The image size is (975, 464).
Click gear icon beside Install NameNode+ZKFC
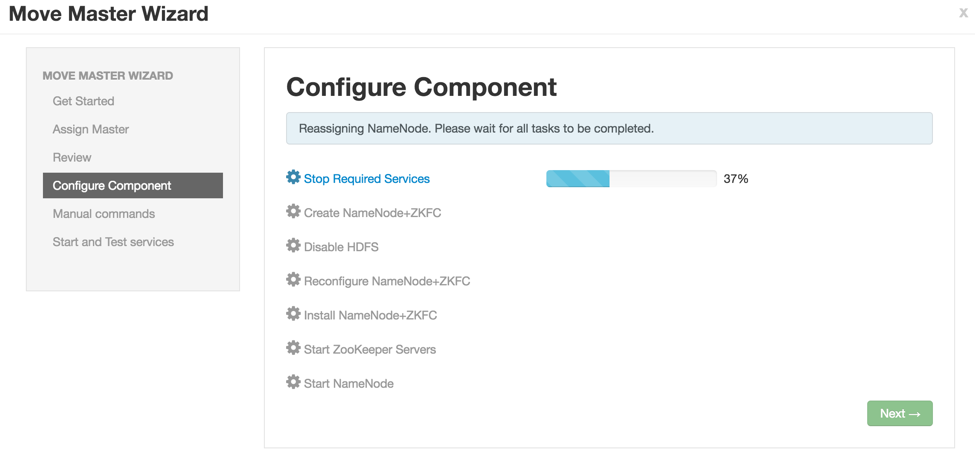tap(293, 314)
